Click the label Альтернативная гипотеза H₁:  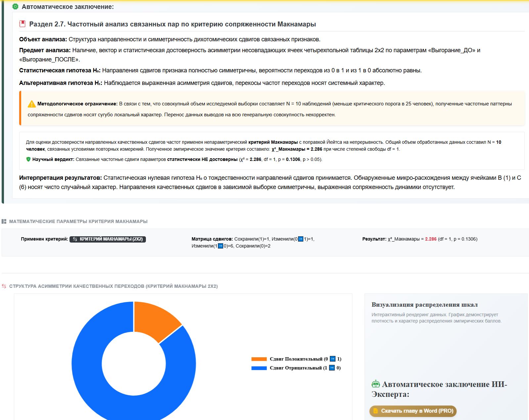coord(61,83)
